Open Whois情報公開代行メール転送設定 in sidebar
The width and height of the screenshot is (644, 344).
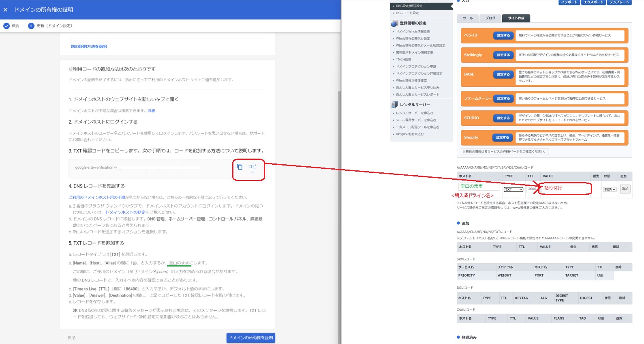point(420,45)
